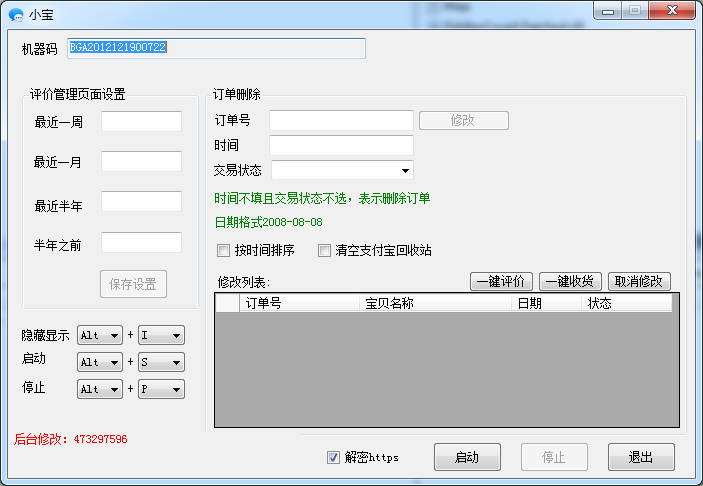Open 隐藏显示 letter key I dropdown

161,335
